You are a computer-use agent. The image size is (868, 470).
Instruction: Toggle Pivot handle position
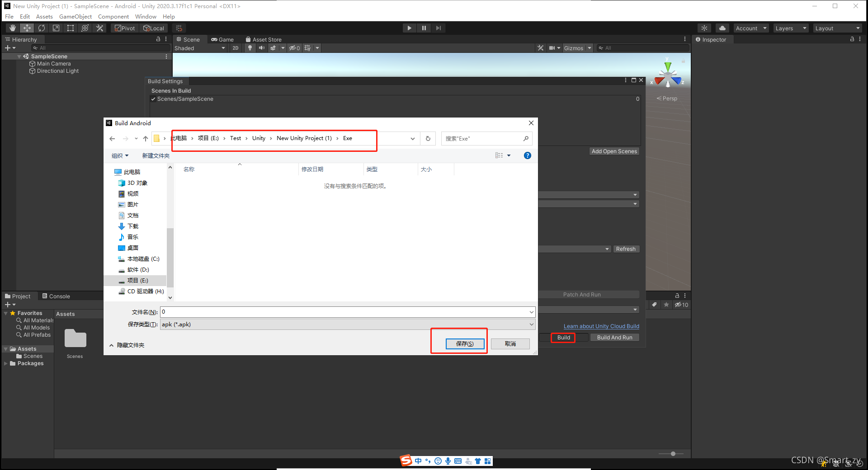(125, 28)
